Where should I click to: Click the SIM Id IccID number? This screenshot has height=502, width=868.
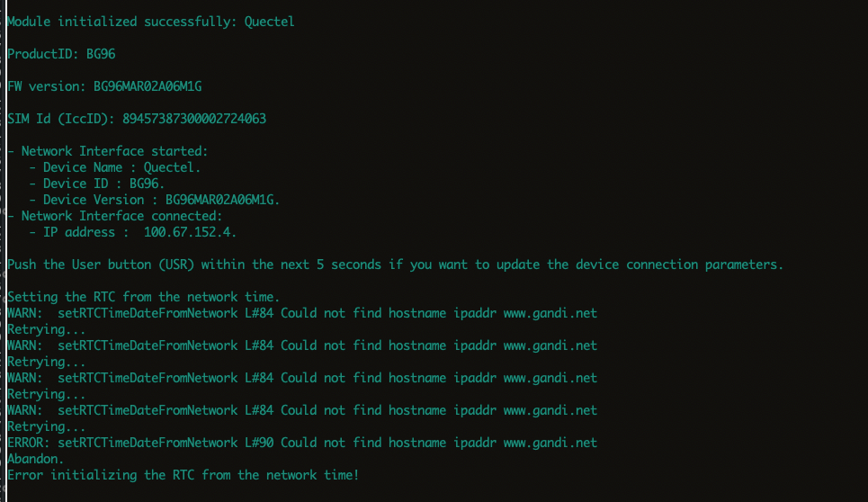coord(194,119)
